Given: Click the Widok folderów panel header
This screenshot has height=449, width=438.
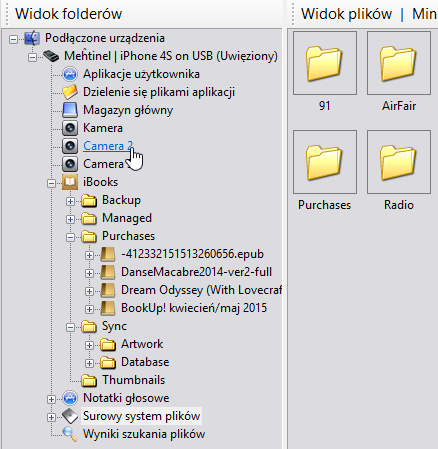Looking at the screenshot, I should tap(69, 14).
